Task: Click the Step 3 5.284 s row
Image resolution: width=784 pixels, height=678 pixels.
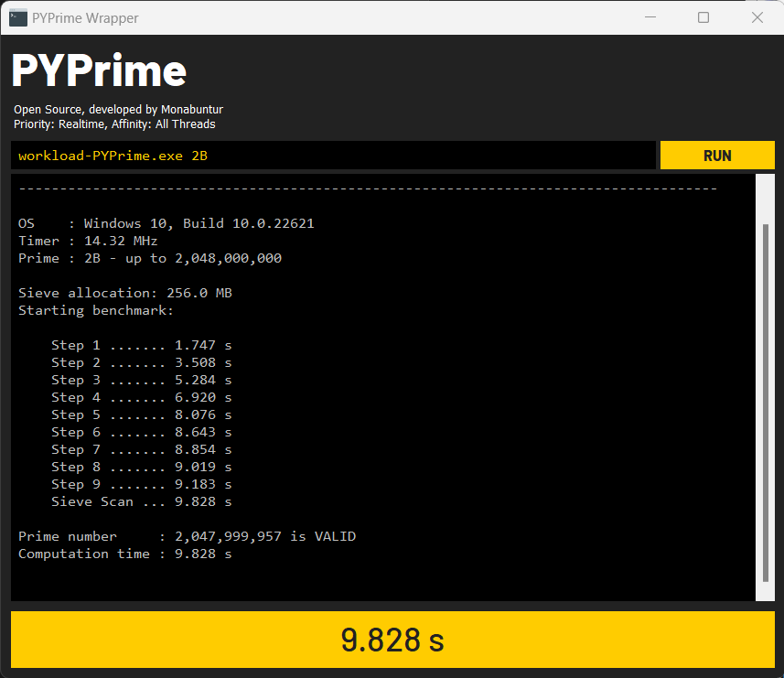Action: click(x=142, y=380)
